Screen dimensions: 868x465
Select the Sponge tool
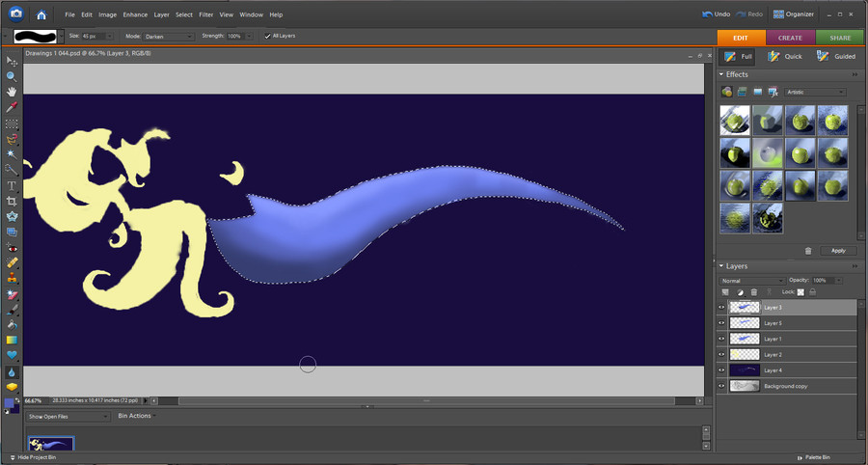coord(12,387)
